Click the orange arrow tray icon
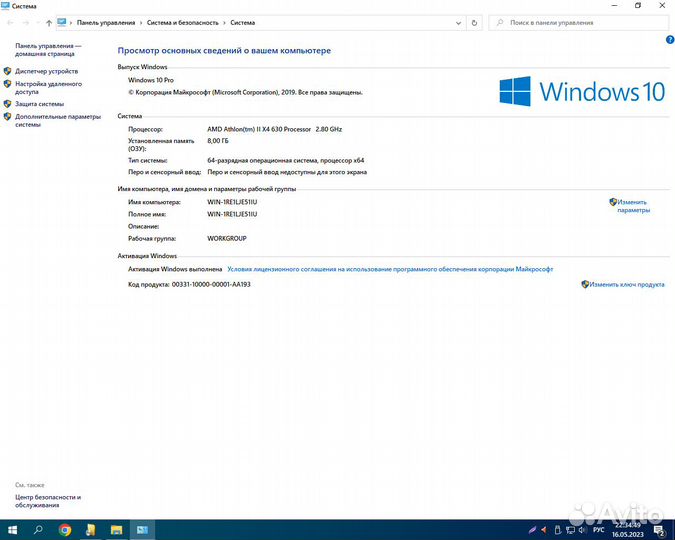The width and height of the screenshot is (675, 540). [x=544, y=530]
